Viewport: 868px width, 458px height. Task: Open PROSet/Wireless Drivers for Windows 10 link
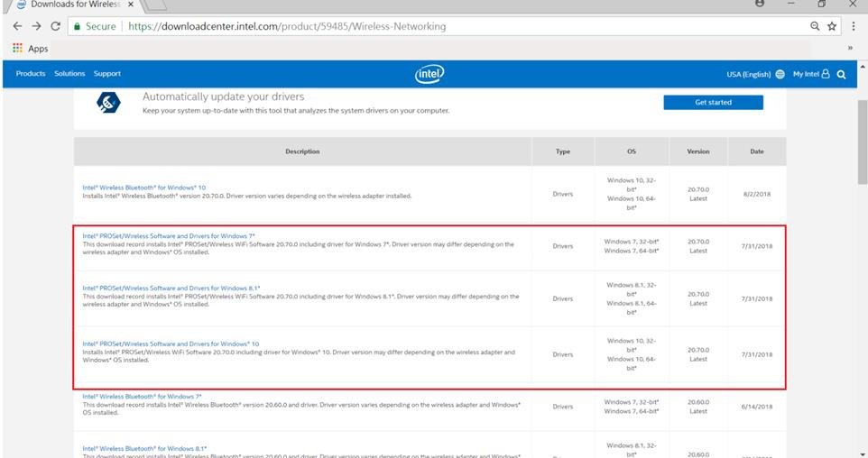171,343
